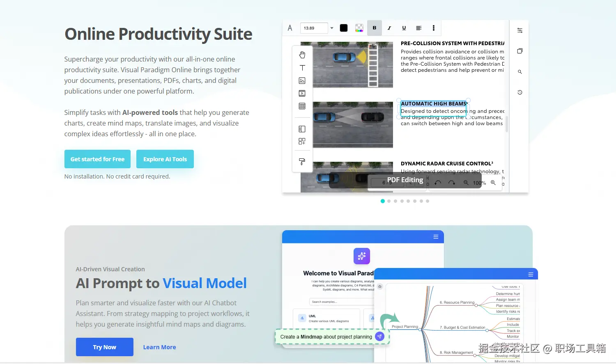This screenshot has width=616, height=364.
Task: Select the first active carousel dot
Action: tap(383, 201)
